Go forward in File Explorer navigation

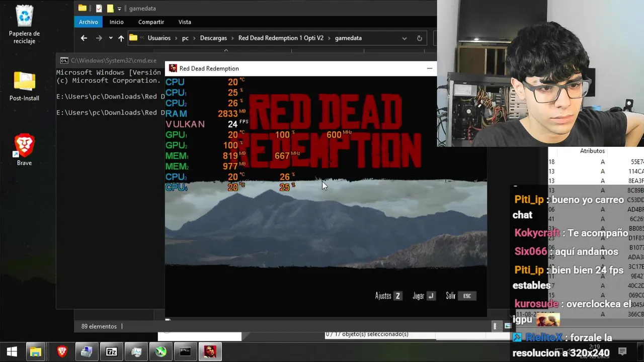pos(99,38)
